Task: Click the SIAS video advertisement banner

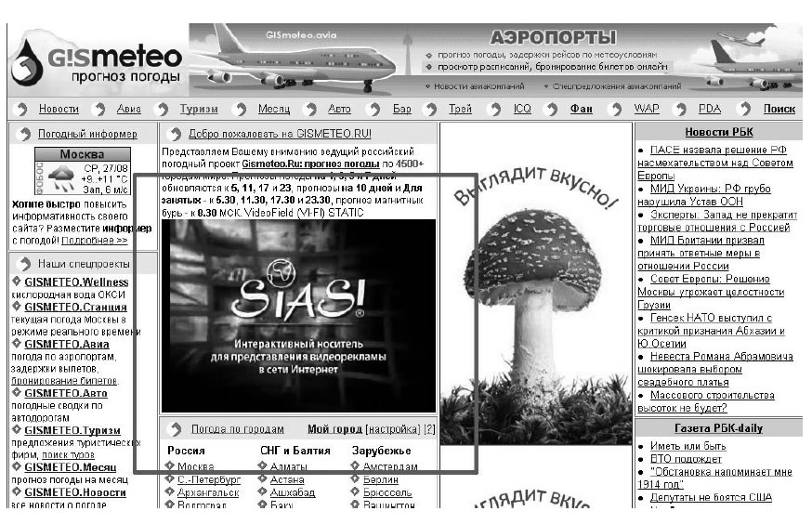Action: coord(298,316)
